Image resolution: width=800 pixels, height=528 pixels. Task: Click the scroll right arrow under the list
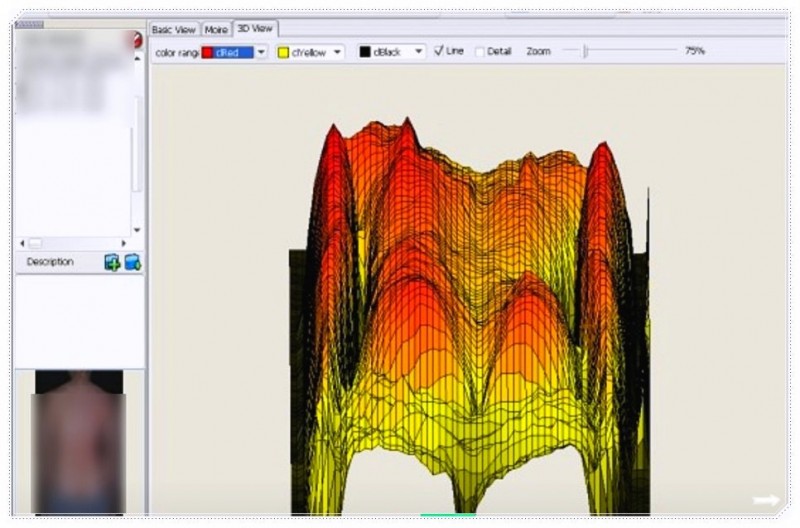tap(124, 243)
